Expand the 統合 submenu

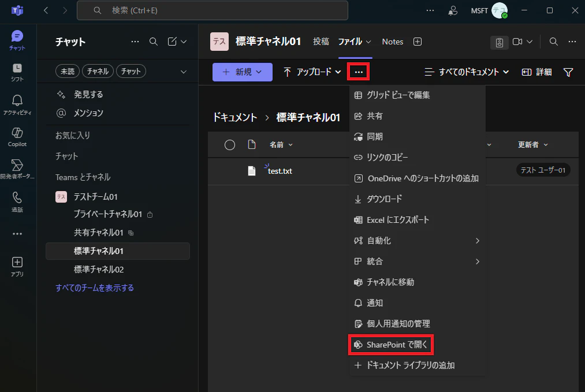[x=417, y=262]
